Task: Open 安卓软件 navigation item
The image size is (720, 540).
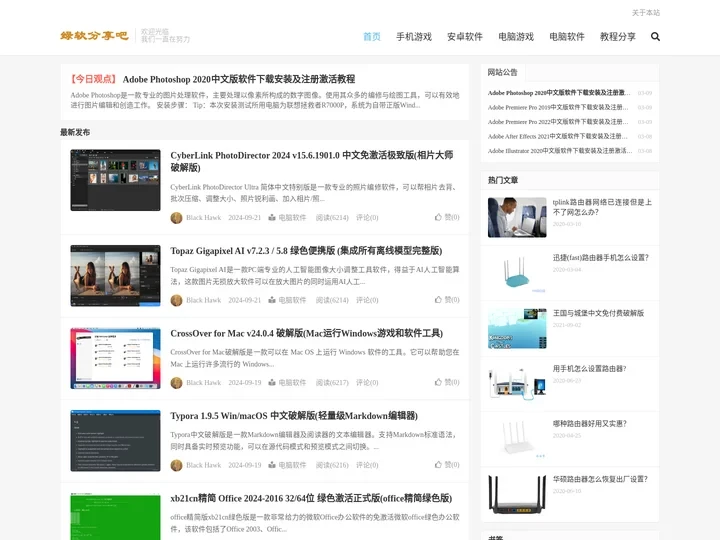Action: coord(465,37)
